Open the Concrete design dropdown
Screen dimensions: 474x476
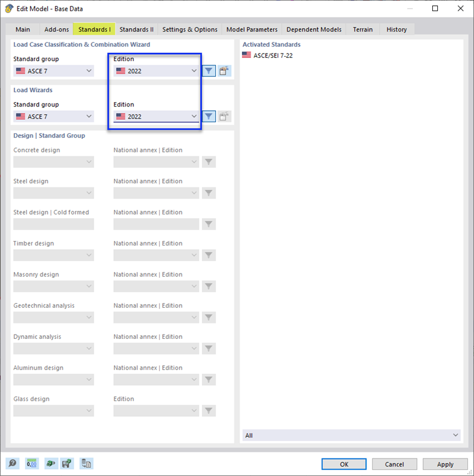click(x=54, y=162)
